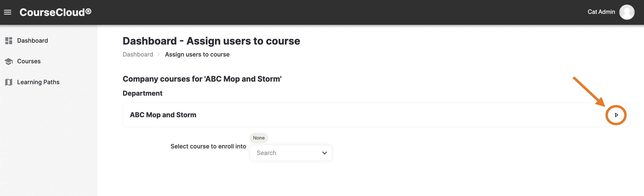Click Assign users to course breadcrumb

pos(197,54)
